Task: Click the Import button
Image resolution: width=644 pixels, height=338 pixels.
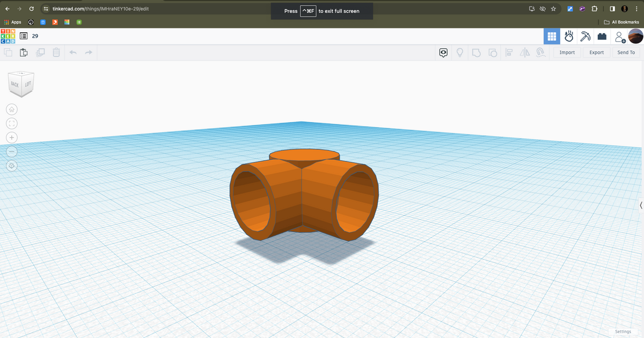Action: (567, 53)
